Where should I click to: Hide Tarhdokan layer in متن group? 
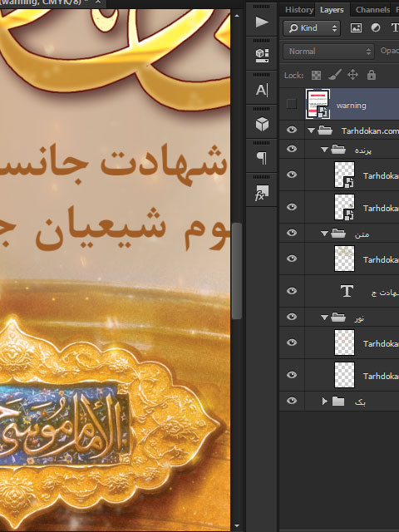(x=292, y=259)
